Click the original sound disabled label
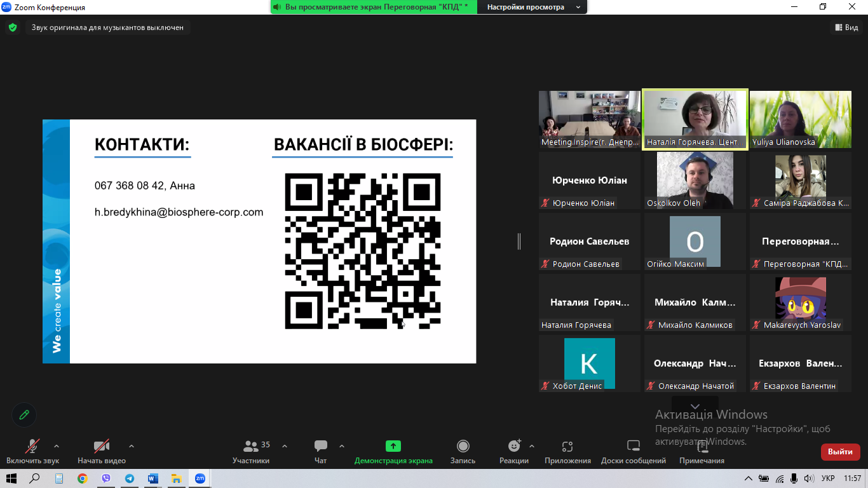Viewport: 868px width, 488px height. (x=108, y=27)
